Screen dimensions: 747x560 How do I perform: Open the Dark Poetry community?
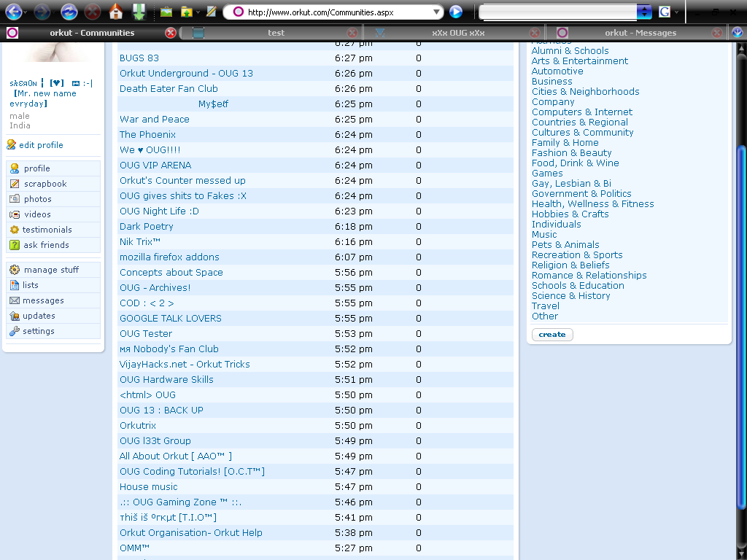tap(146, 227)
